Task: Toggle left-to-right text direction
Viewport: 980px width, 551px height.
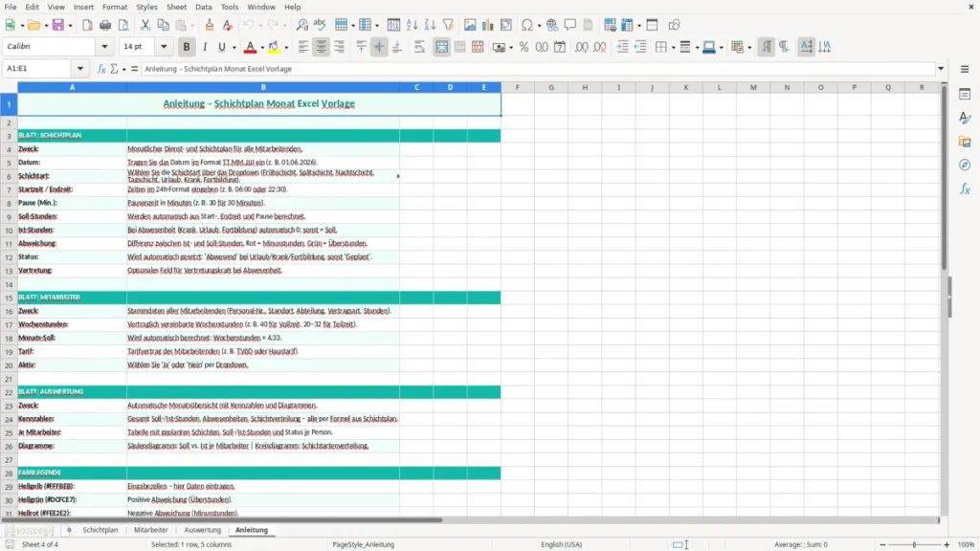Action: [x=767, y=47]
